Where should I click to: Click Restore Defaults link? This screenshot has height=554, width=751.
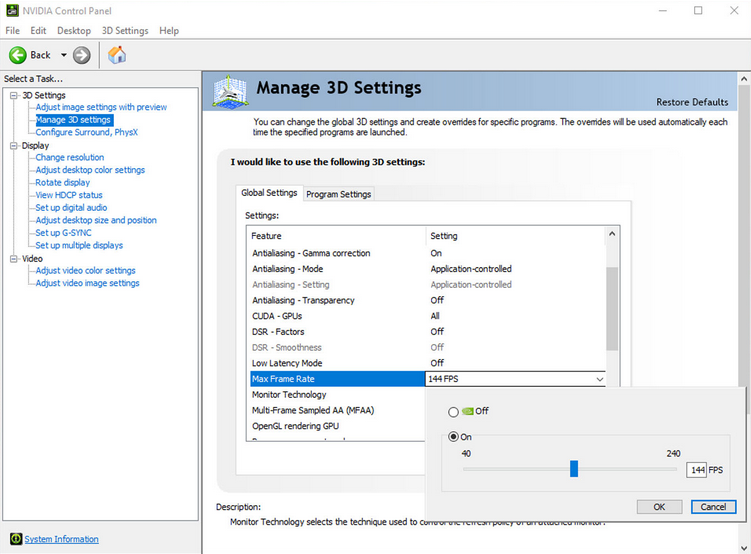(x=691, y=102)
